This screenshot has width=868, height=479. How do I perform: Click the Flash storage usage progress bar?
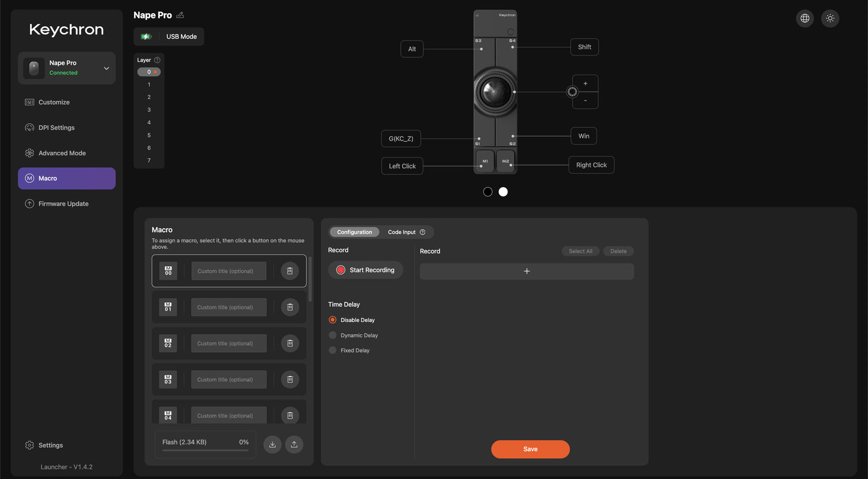[205, 450]
